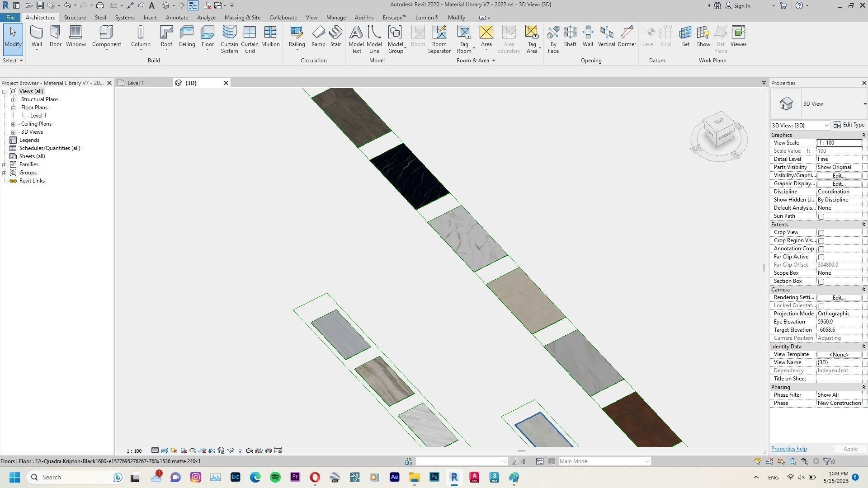The width and height of the screenshot is (868, 488).
Task: Launch Revit from the taskbar
Action: coord(454,477)
